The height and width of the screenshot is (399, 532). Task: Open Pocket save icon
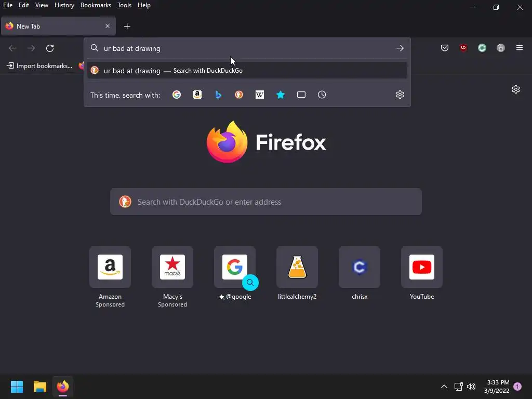tap(445, 48)
